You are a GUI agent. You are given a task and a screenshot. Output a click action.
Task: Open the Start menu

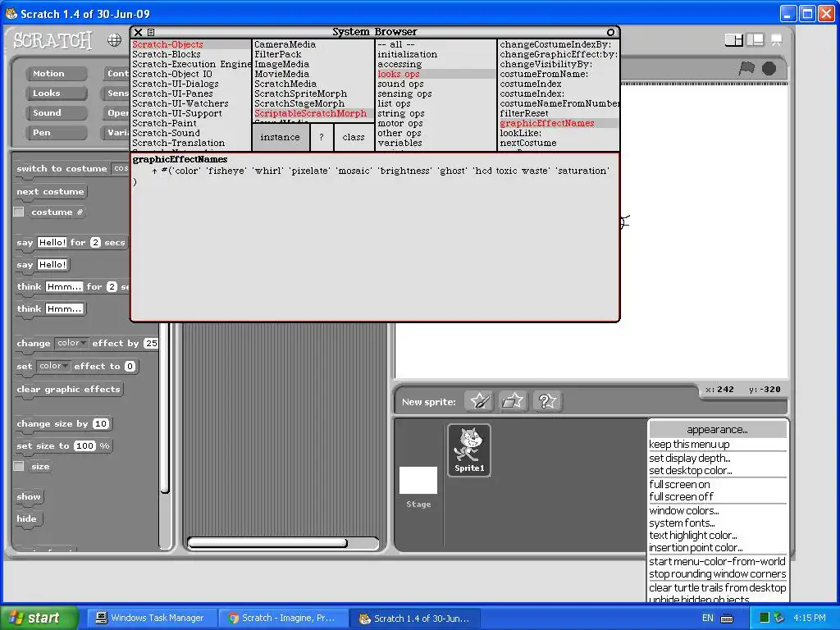pyautogui.click(x=39, y=618)
